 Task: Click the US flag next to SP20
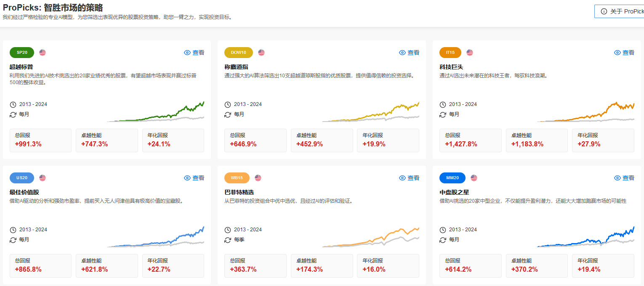click(x=43, y=53)
